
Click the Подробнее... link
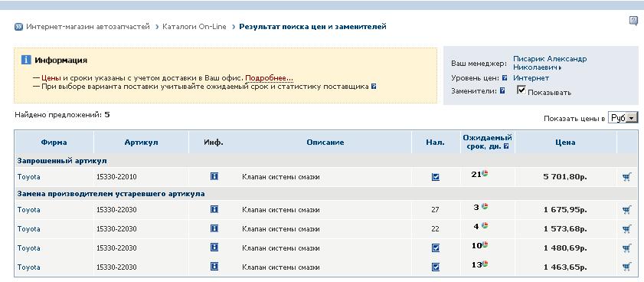tap(269, 77)
